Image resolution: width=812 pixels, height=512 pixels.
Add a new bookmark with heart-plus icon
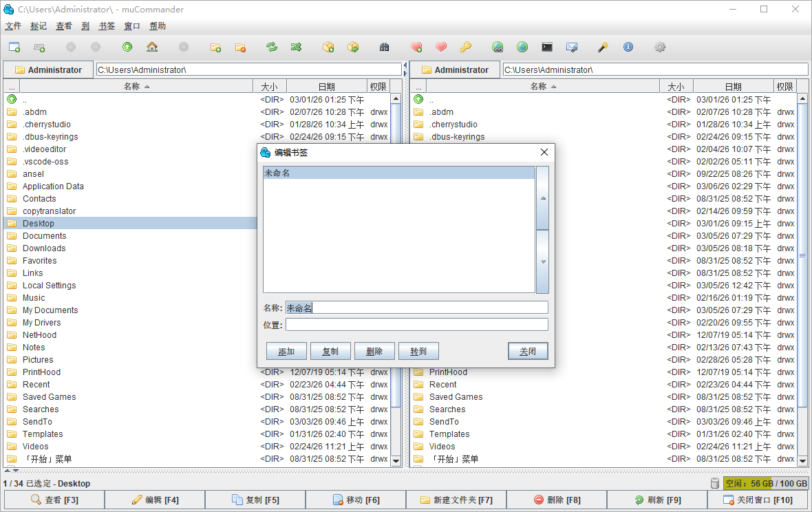(416, 47)
